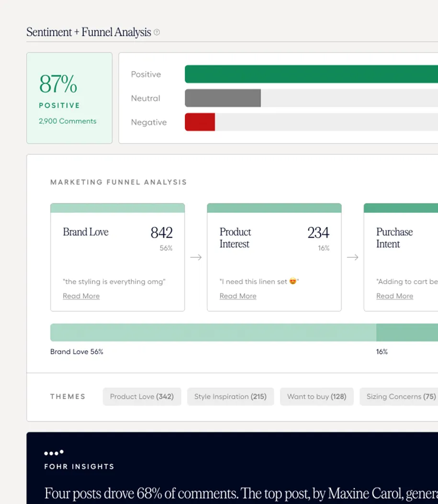This screenshot has height=504, width=438.
Task: Click the help icon beside Sentiment + Funnel Analysis
Action: [x=157, y=32]
